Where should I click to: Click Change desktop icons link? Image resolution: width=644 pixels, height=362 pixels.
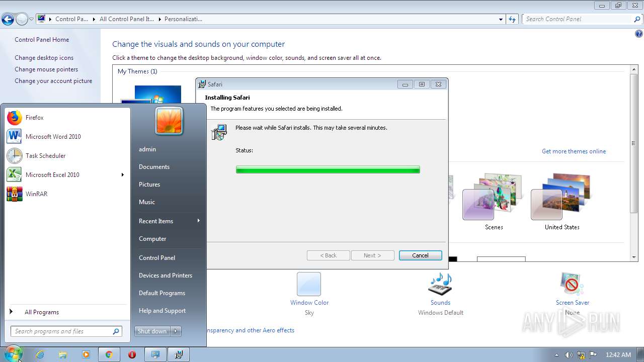pos(44,58)
